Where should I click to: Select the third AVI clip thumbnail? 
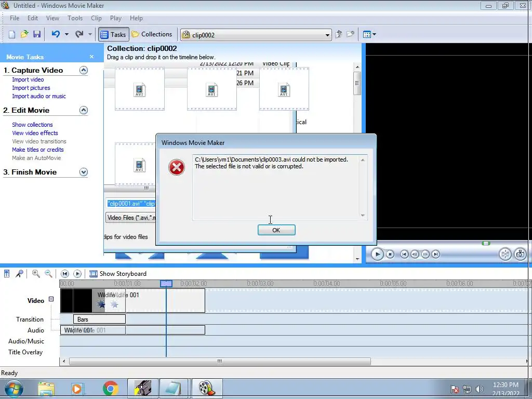pyautogui.click(x=284, y=89)
